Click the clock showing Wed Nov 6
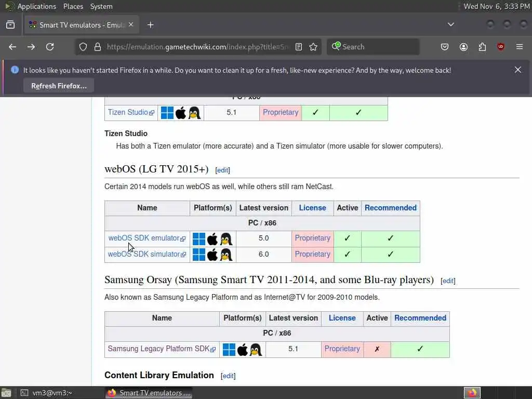 coord(496,6)
